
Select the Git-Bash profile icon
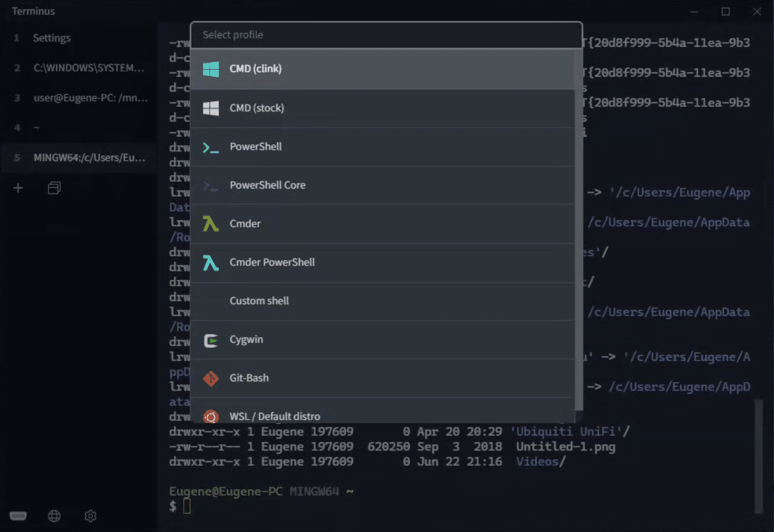[x=210, y=378]
